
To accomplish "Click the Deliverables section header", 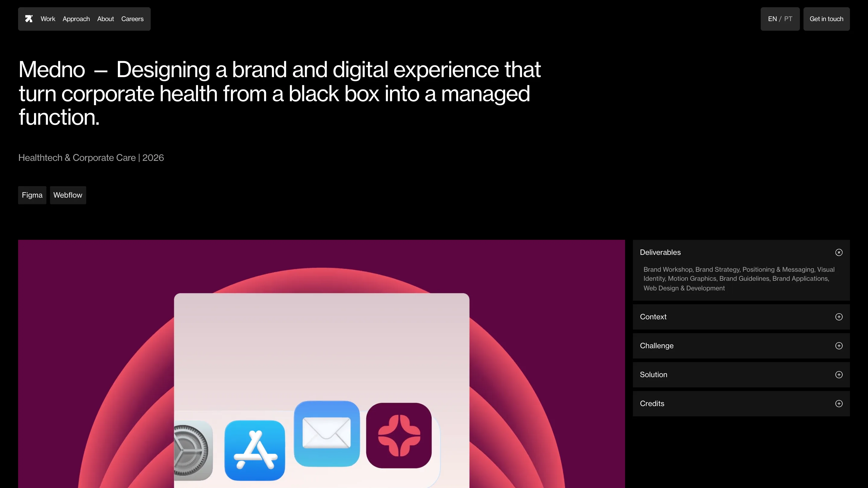I will 741,252.
